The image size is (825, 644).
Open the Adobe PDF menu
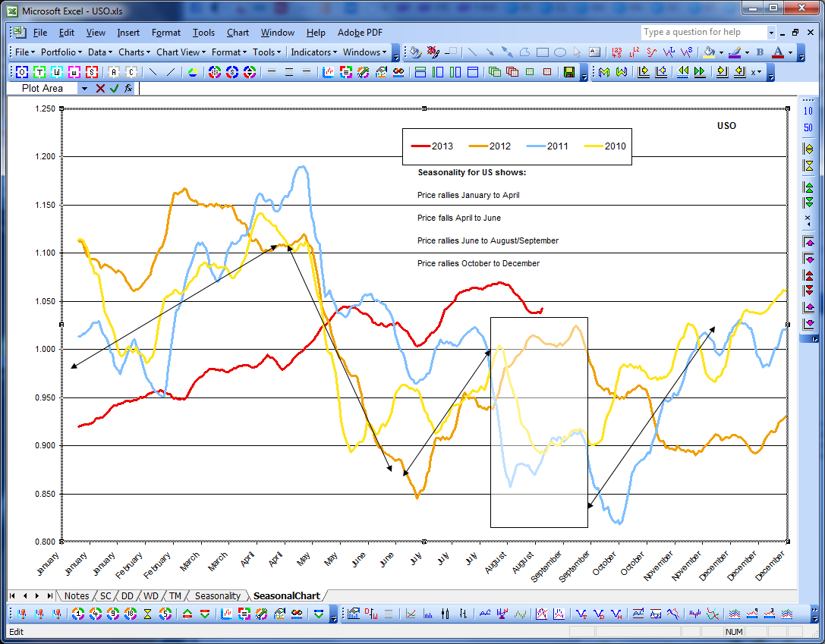(x=360, y=33)
